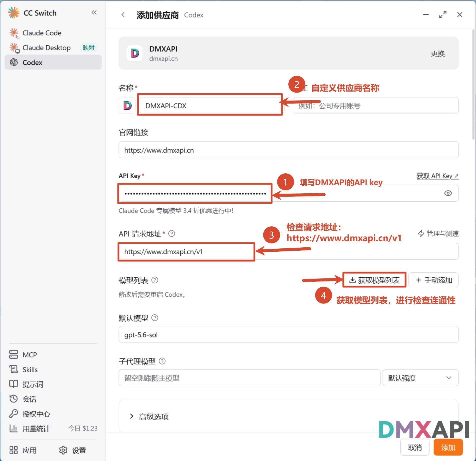Click help icon next to 默认模型
Viewport: 476px width, 461px height.
pyautogui.click(x=155, y=318)
